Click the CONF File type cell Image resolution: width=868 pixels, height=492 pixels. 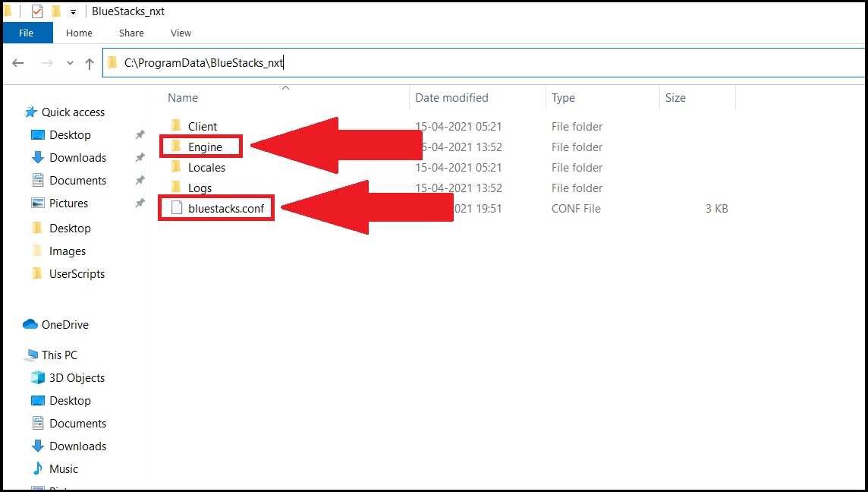576,209
